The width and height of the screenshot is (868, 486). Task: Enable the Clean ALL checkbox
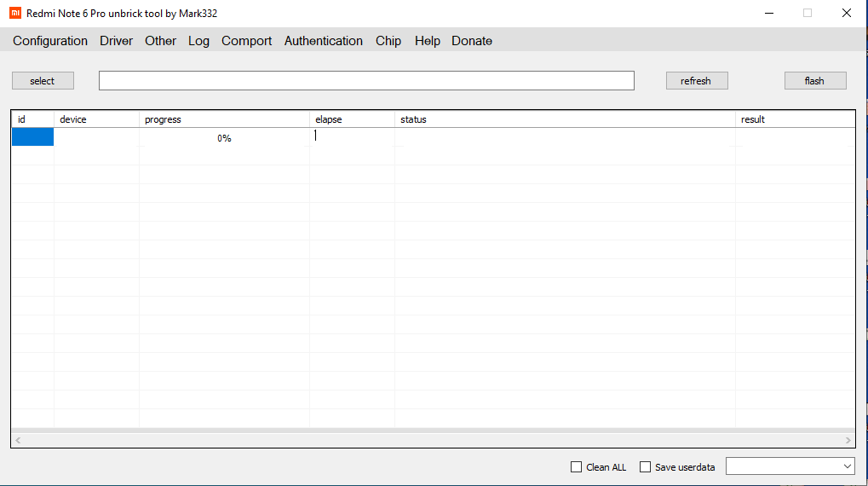577,467
